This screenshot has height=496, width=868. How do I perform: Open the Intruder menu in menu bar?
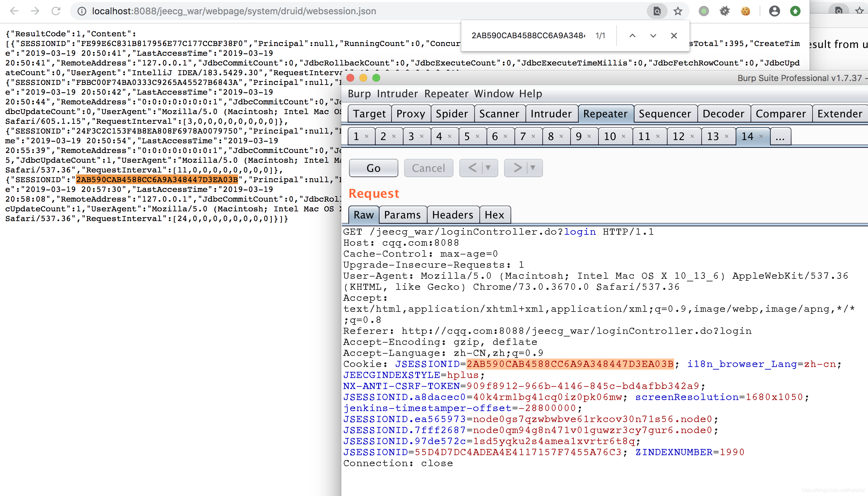397,94
